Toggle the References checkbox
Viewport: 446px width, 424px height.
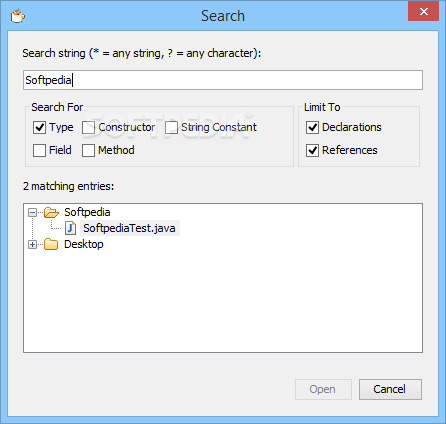tap(312, 150)
